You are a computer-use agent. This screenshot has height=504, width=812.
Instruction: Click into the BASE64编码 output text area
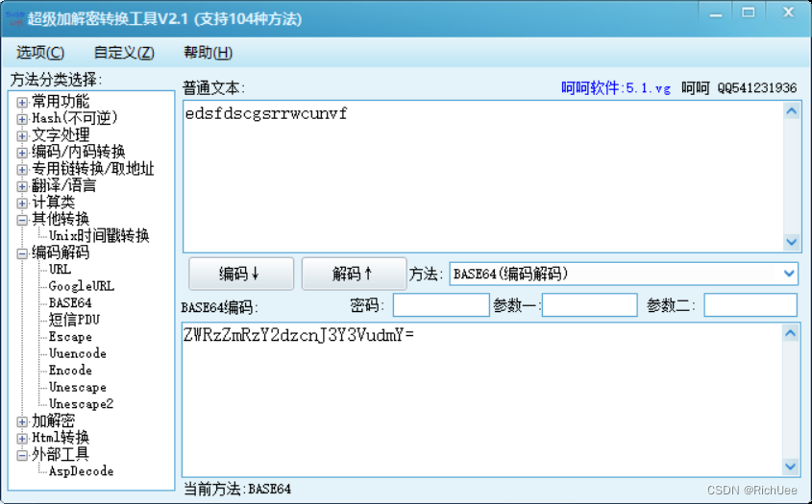click(482, 399)
